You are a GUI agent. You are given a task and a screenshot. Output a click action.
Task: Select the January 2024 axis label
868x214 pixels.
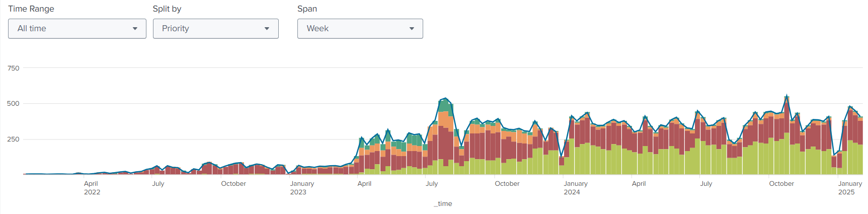coord(576,188)
